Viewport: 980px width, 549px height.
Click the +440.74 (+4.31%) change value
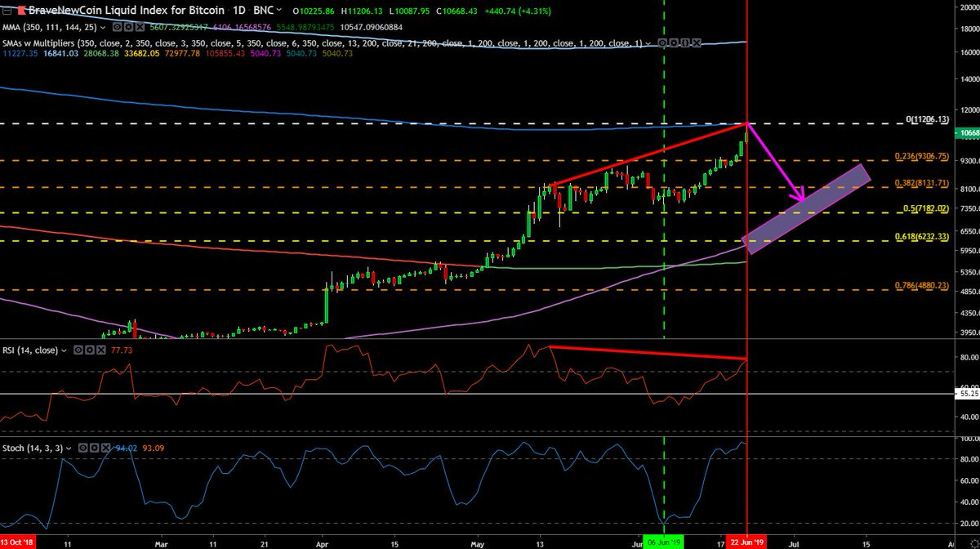coord(519,10)
